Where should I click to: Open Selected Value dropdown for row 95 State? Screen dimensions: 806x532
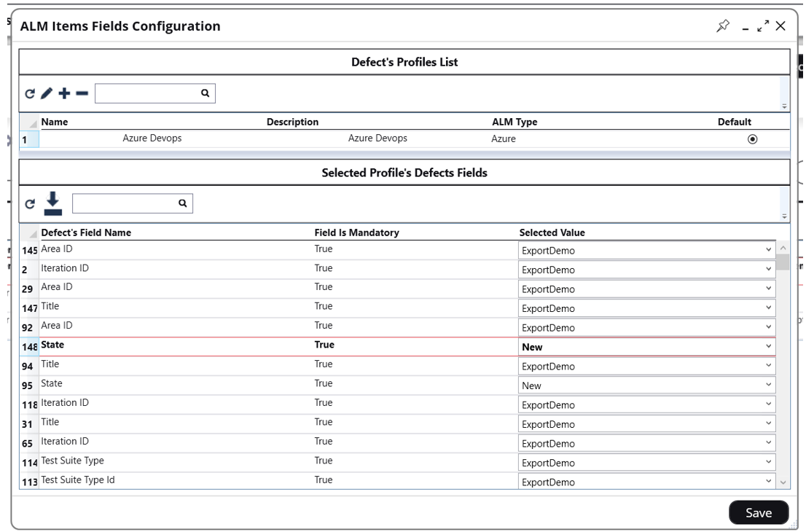point(768,386)
